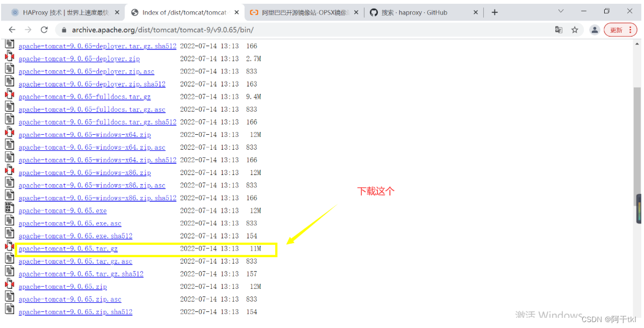644x328 pixels.
Task: Download apache-tomcat-9.0.65.zip
Action: tap(62, 287)
